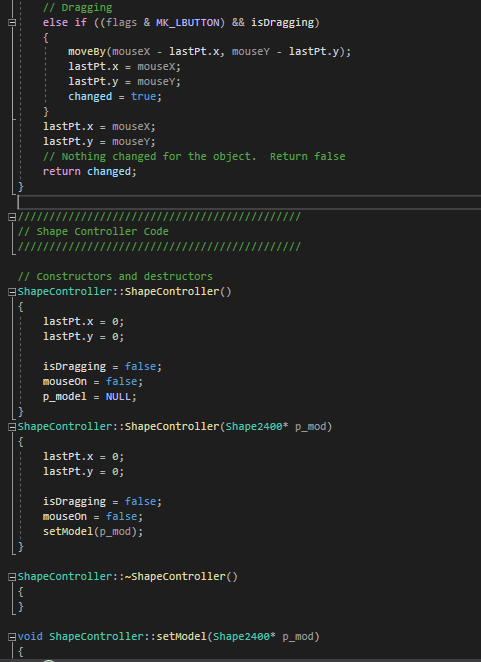Click the "// Dragging" comment

pos(78,8)
